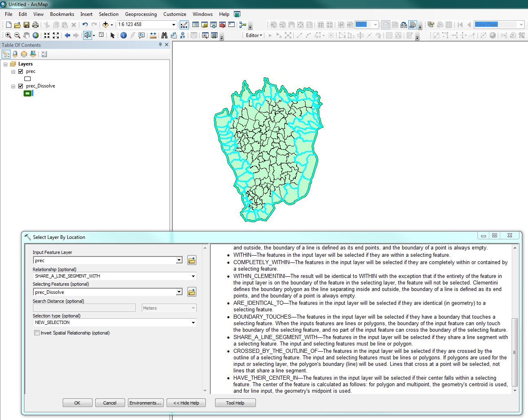Switch TOC to List By Source

(15, 54)
